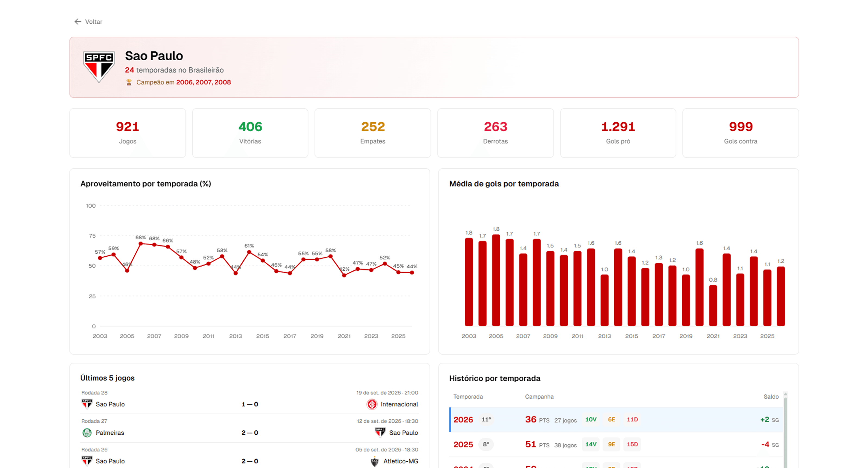This screenshot has width=868, height=468.
Task: Click the 14V wins badge
Action: [591, 444]
